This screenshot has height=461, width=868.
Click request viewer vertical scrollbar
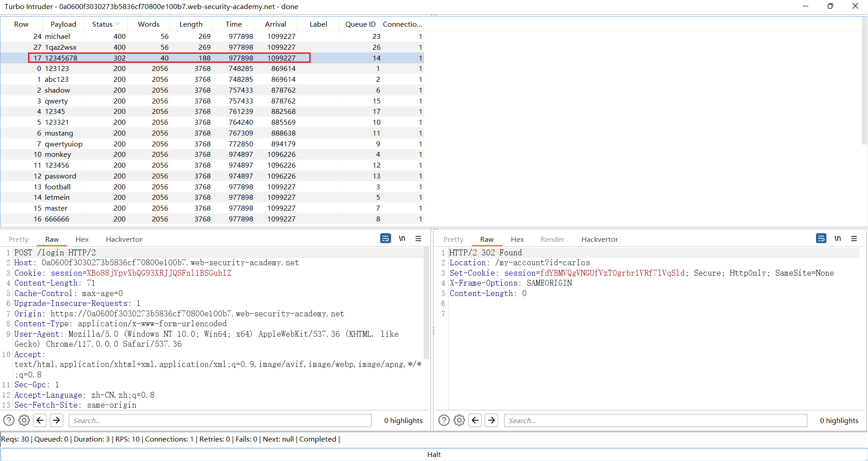click(x=426, y=303)
